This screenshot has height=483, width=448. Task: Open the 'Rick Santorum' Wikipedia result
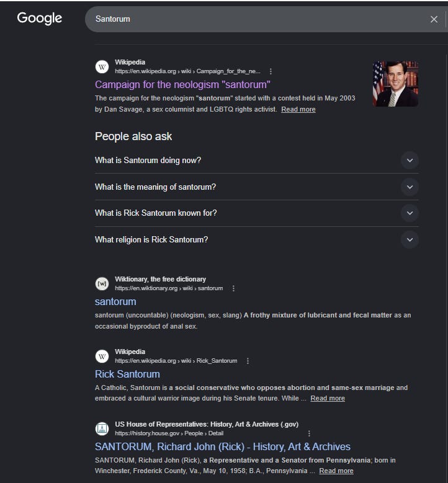click(127, 374)
